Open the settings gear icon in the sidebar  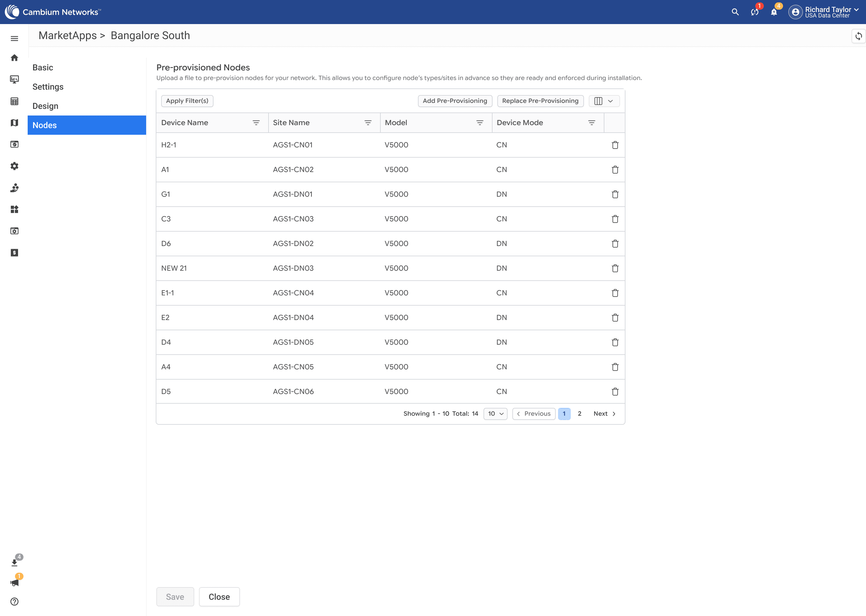pos(14,166)
